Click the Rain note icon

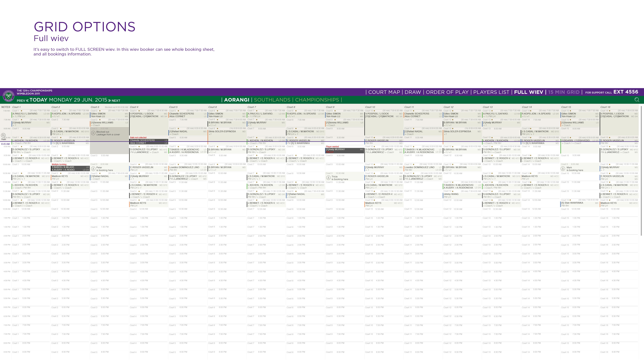pos(3,135)
